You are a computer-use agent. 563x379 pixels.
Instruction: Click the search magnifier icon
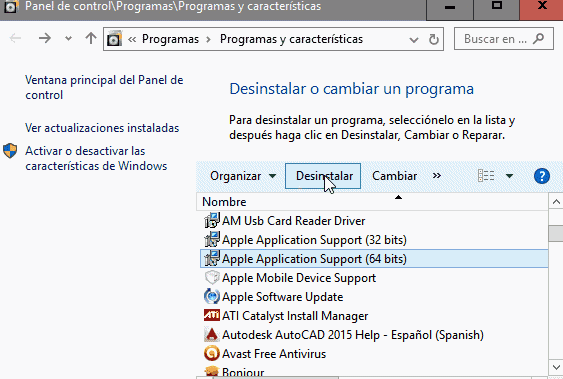[538, 38]
